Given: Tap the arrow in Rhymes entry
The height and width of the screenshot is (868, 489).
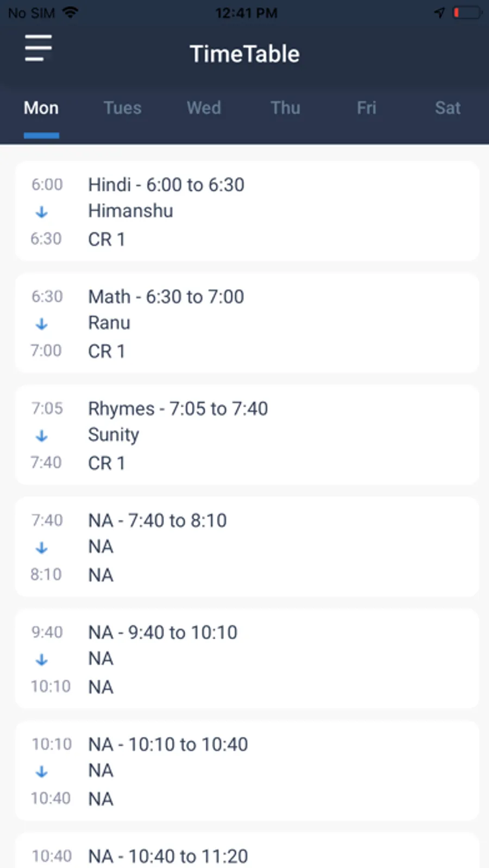Looking at the screenshot, I should point(42,436).
